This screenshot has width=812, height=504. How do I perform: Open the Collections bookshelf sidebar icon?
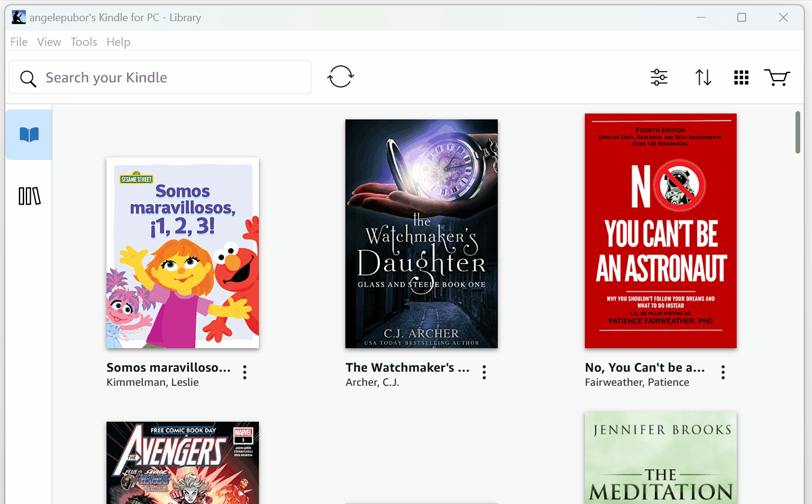[x=29, y=196]
